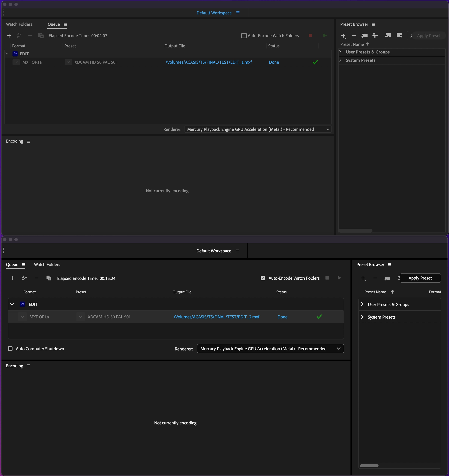This screenshot has width=449, height=476.
Task: Check Auto Computer Shutdown box
Action: (10, 349)
